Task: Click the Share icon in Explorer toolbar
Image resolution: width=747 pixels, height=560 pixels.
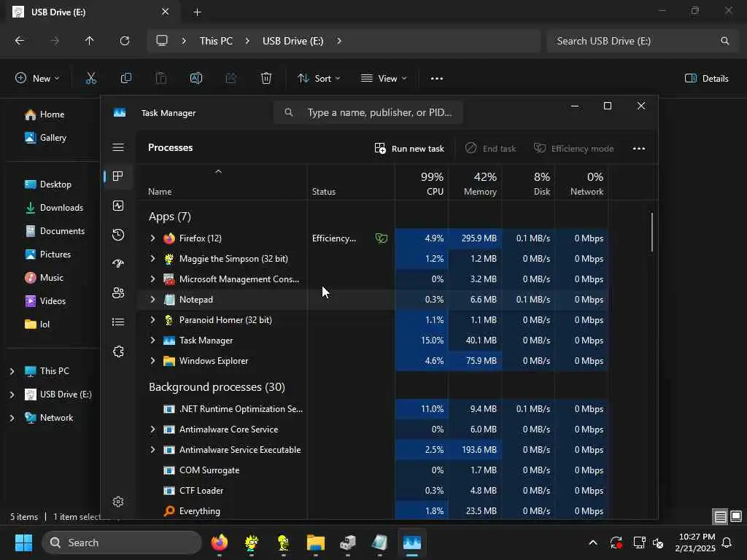Action: point(231,78)
